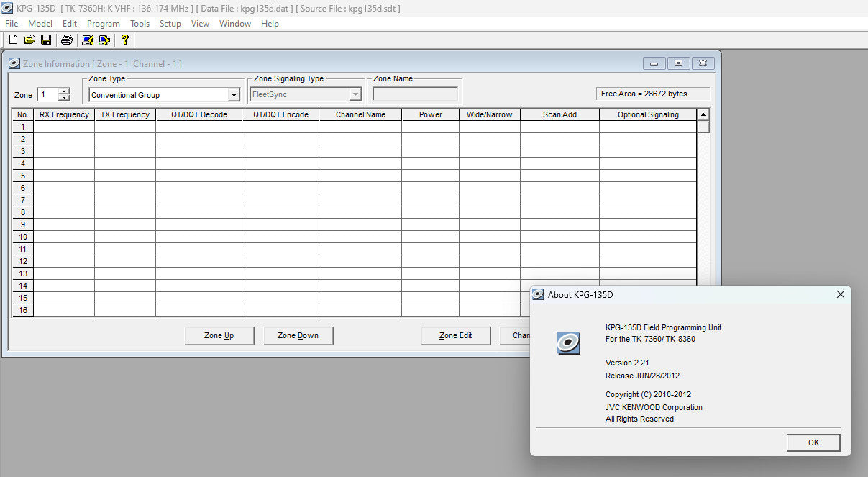This screenshot has width=868, height=477.
Task: Open a data file via the folder icon
Action: (x=29, y=40)
